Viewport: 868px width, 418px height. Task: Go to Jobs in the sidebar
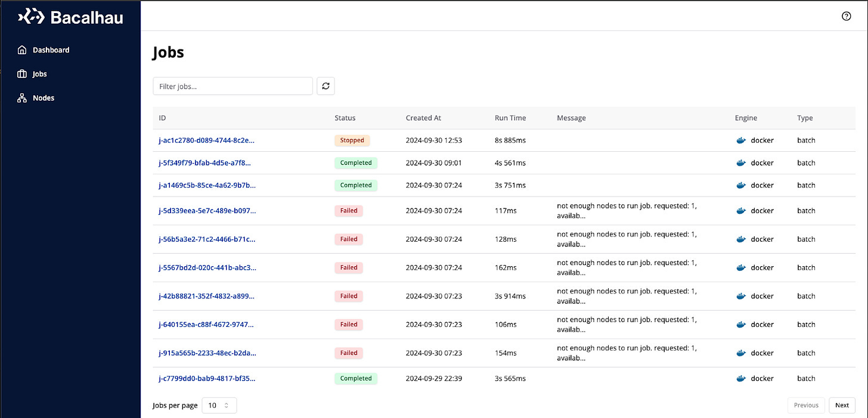tap(40, 74)
